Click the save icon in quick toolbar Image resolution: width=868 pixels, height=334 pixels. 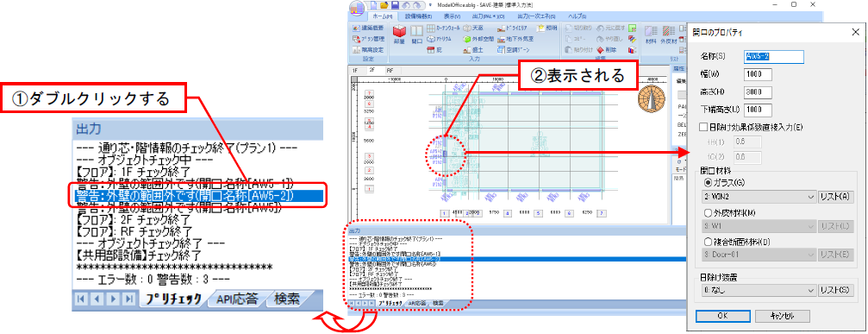pos(395,4)
